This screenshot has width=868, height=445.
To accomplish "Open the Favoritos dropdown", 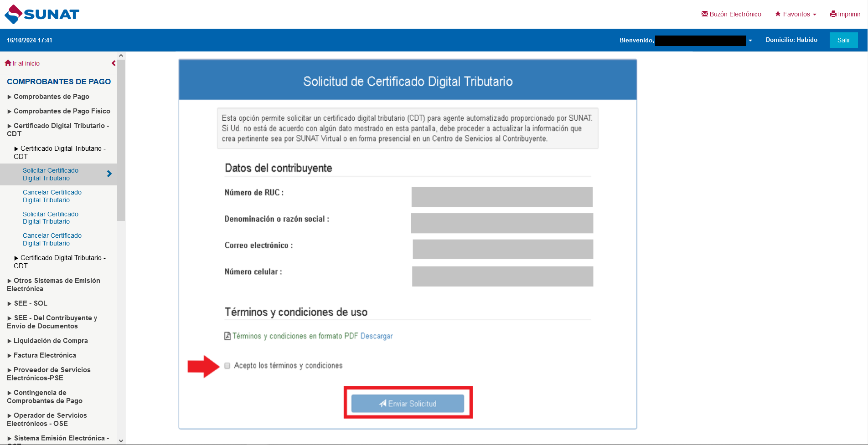I will pos(796,14).
